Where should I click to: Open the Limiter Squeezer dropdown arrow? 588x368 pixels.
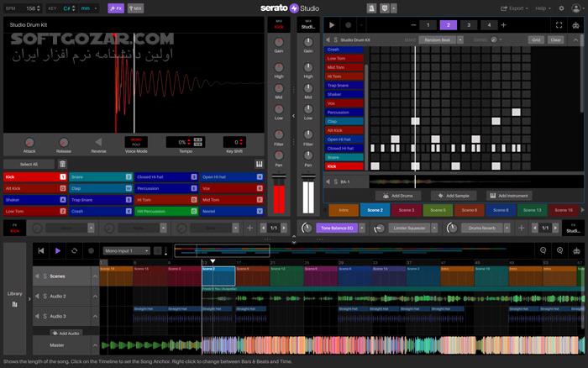click(x=434, y=228)
